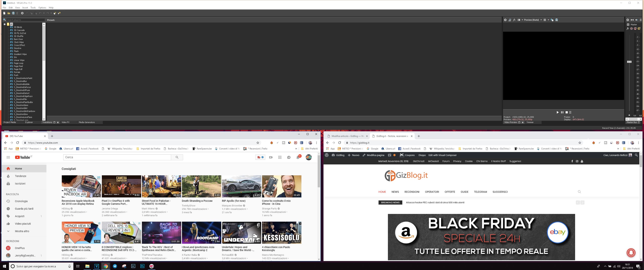
Task: Open Video Preview project properties gear
Action: (505, 20)
